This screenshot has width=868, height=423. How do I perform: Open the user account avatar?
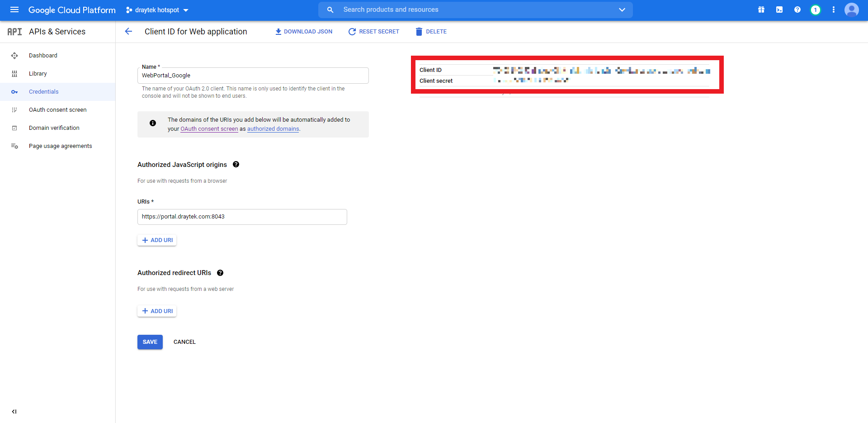tap(852, 10)
